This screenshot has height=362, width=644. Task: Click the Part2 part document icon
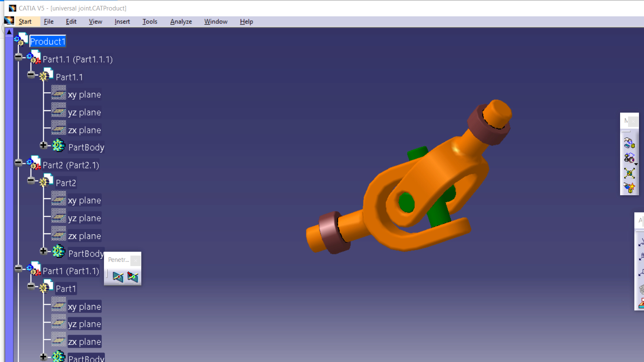pyautogui.click(x=47, y=181)
